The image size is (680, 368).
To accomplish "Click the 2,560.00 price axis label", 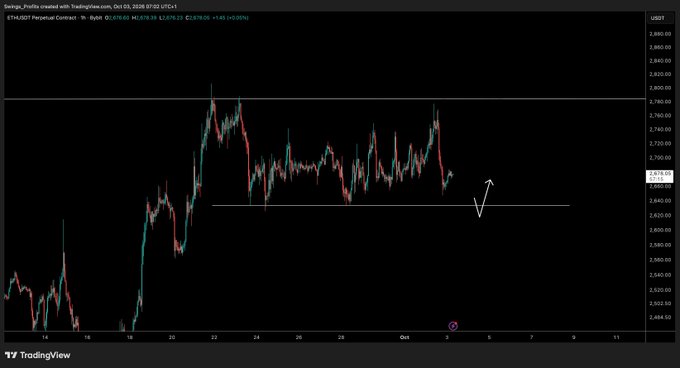I will pos(660,260).
